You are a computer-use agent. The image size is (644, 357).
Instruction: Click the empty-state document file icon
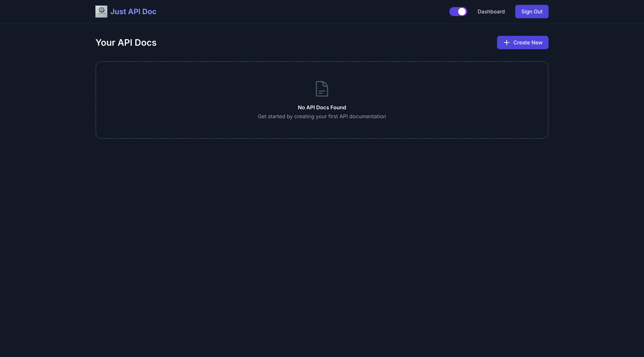(322, 89)
